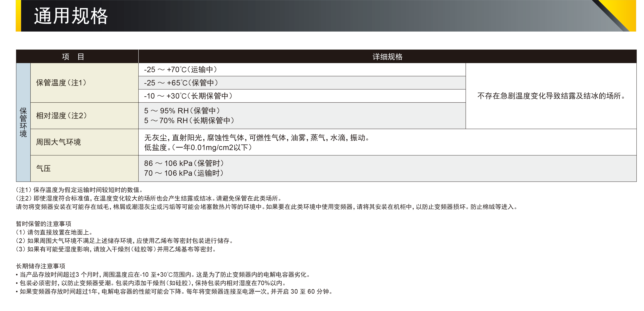644x311 pixels.
Task: Click the 周围大气环境 cell
Action: click(59, 142)
